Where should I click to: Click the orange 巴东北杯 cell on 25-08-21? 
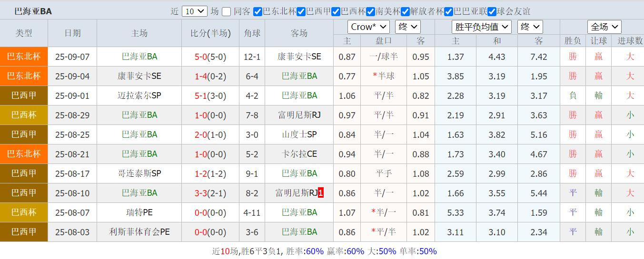(x=24, y=154)
